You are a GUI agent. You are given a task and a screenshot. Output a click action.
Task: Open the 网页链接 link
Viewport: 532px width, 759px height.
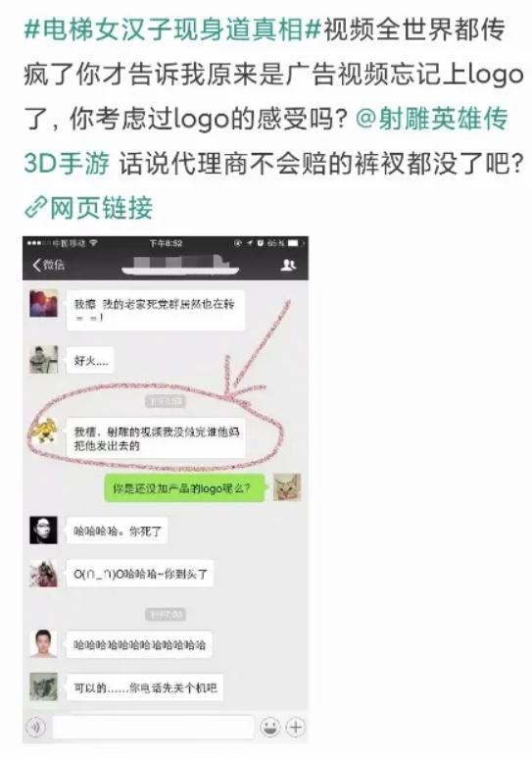[102, 208]
